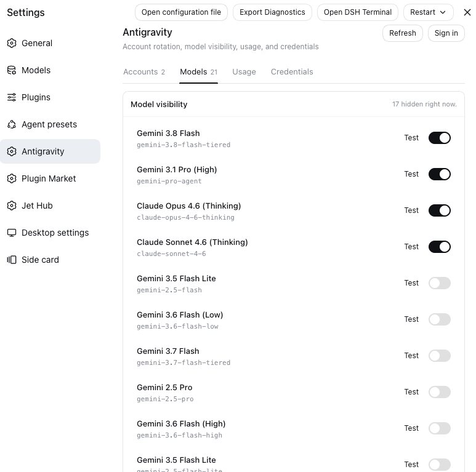The height and width of the screenshot is (472, 476).
Task: Turn on the Gemini 3.7 Flash toggle
Action: coord(439,356)
